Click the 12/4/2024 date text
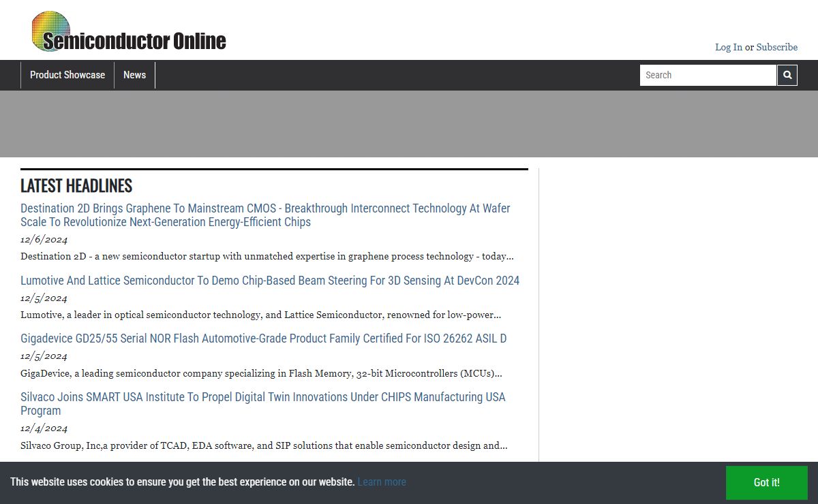 [x=44, y=428]
